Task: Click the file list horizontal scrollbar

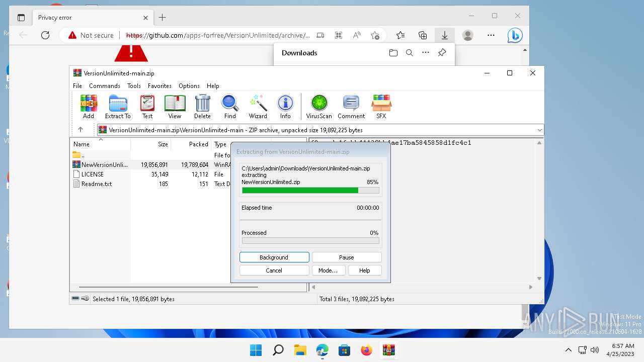Action: pos(169,287)
